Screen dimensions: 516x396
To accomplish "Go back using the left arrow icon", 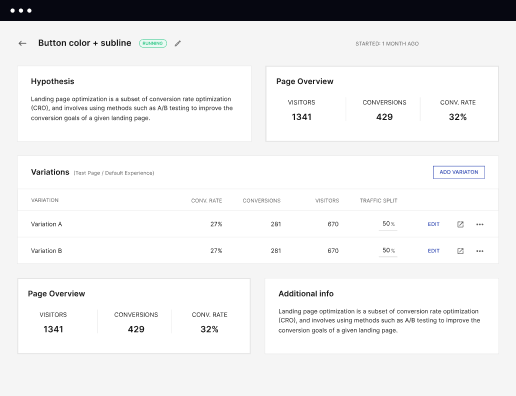I will coord(22,43).
